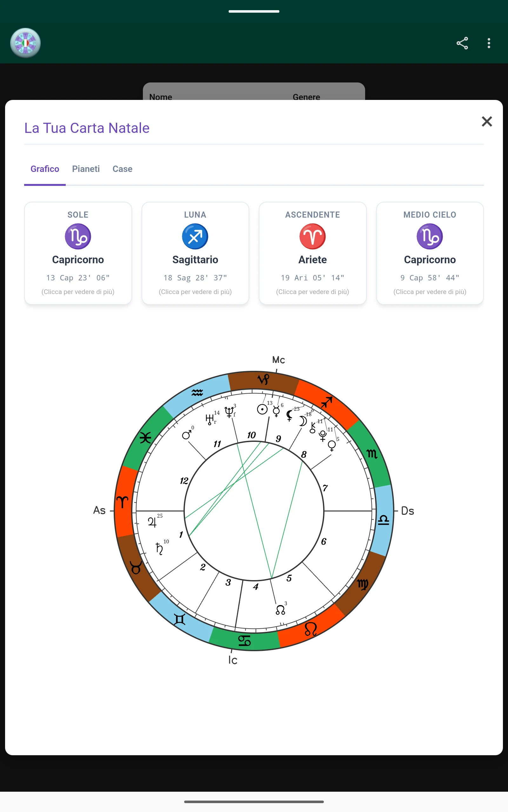508x812 pixels.
Task: Click the Leo sign on the zodiac ring
Action: (x=311, y=629)
